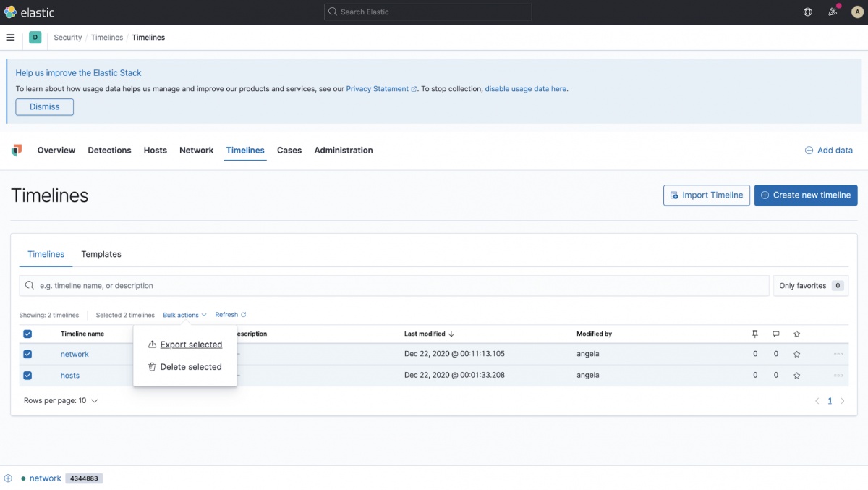
Task: Click the user avatar A icon
Action: [x=856, y=12]
